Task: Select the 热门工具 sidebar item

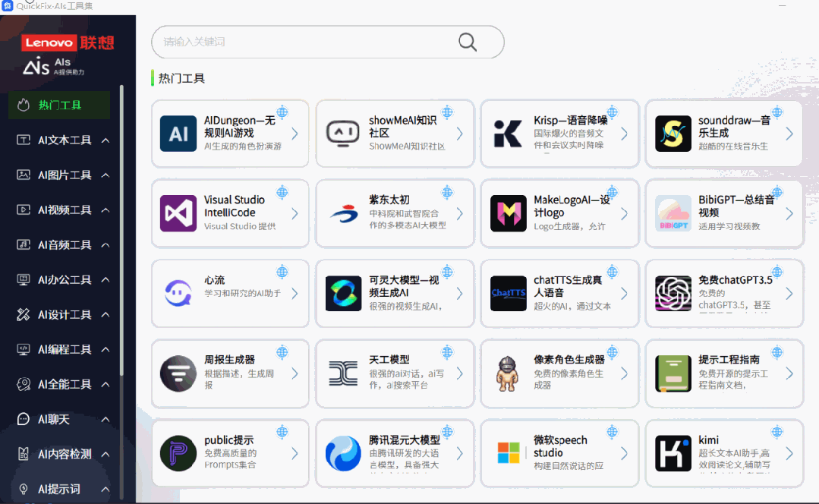Action: coord(59,105)
